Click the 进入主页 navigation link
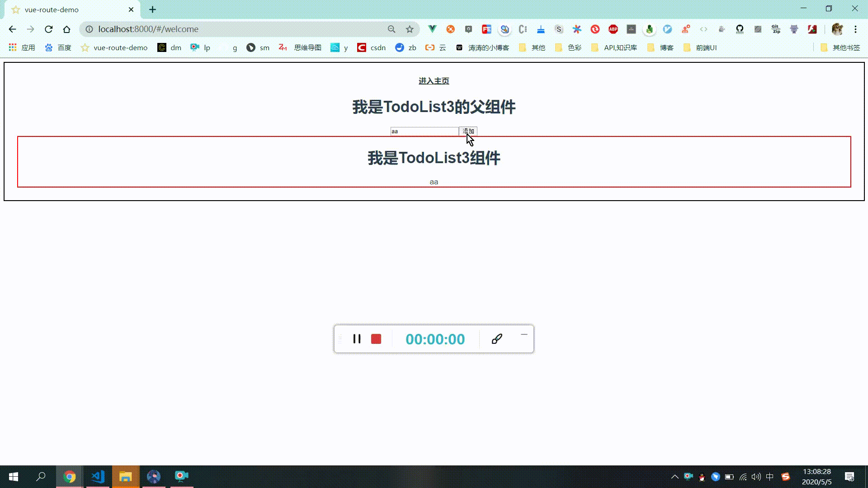The image size is (868, 488). tap(434, 80)
